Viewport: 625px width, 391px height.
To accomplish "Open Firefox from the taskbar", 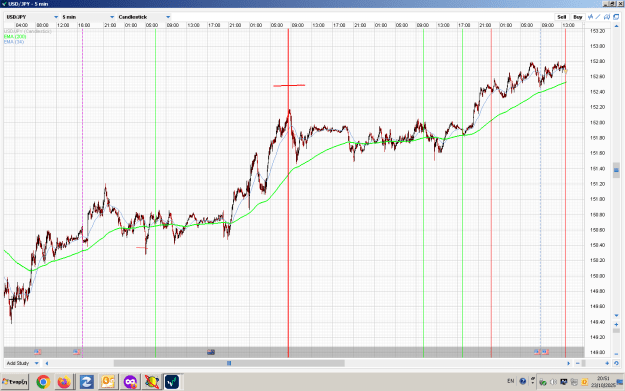I will click(x=64, y=382).
